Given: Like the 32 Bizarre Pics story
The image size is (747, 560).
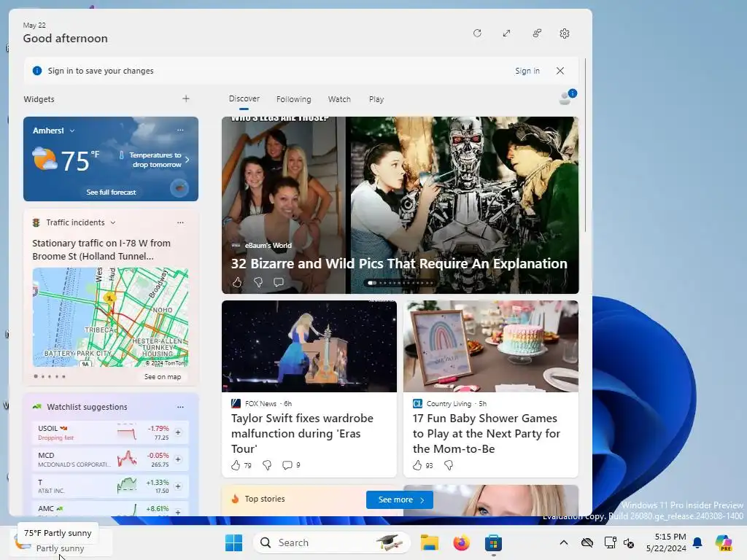Looking at the screenshot, I should (237, 282).
